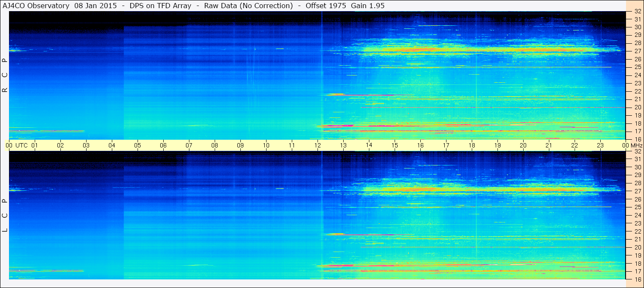The width and height of the screenshot is (644, 288).
Task: Click the 24 MHz tick in RCP panel
Action: (637, 75)
